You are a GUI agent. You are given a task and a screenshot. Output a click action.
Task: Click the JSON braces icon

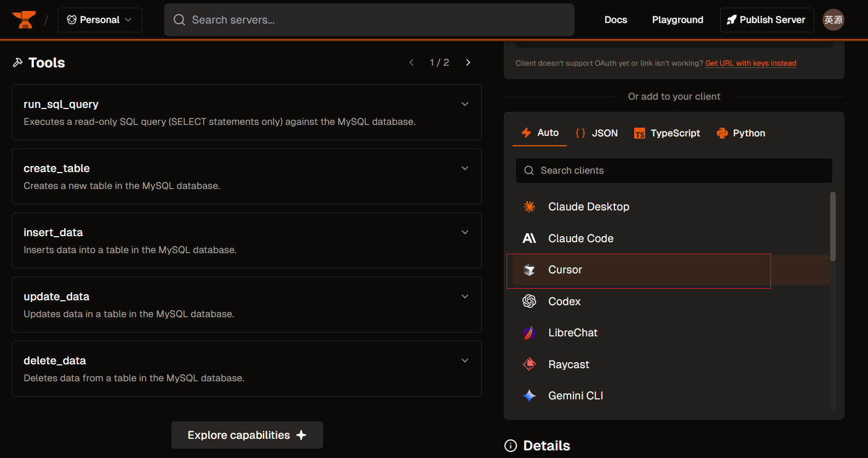tap(580, 133)
